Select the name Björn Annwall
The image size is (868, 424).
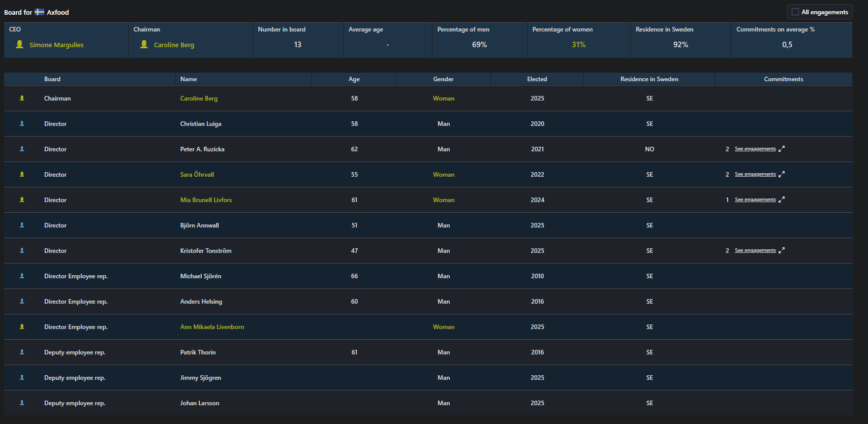(200, 225)
